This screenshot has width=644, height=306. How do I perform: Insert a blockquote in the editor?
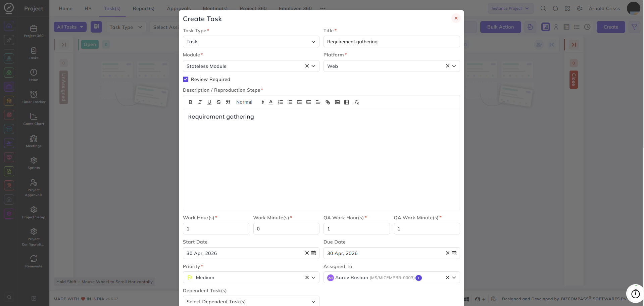pyautogui.click(x=228, y=102)
